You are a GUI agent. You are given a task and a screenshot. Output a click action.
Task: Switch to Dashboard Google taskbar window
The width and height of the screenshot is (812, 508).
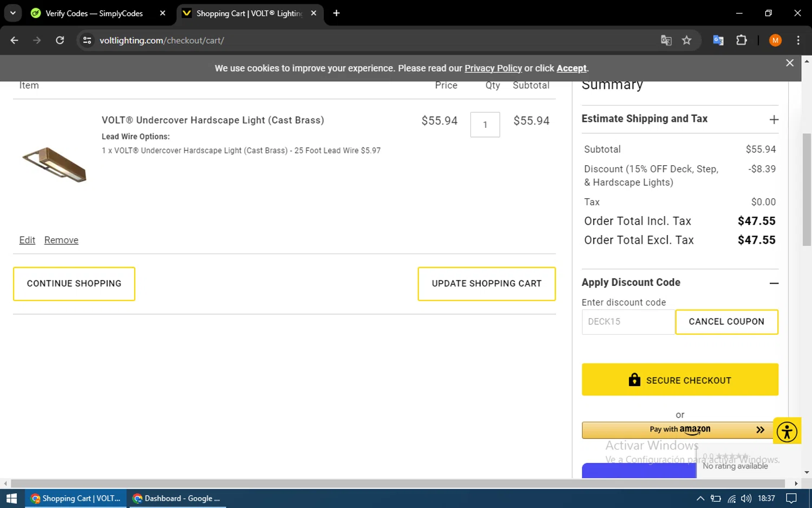pyautogui.click(x=176, y=498)
